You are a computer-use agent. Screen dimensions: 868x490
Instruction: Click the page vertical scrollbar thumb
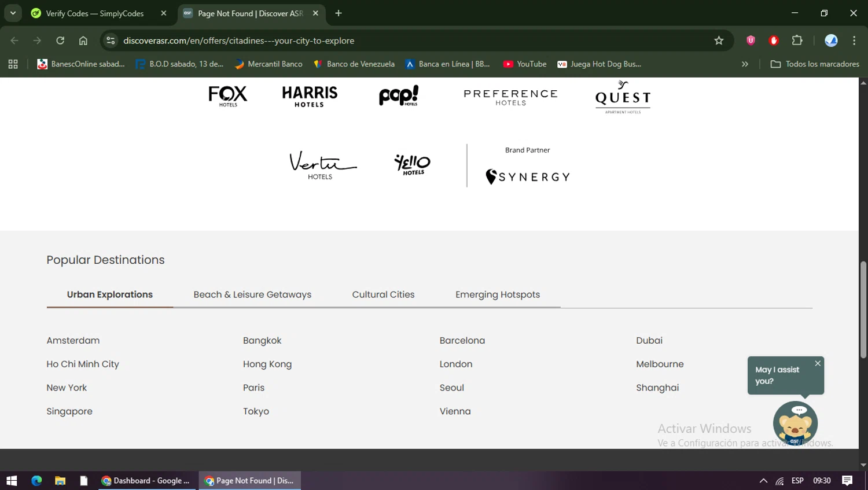tap(863, 310)
